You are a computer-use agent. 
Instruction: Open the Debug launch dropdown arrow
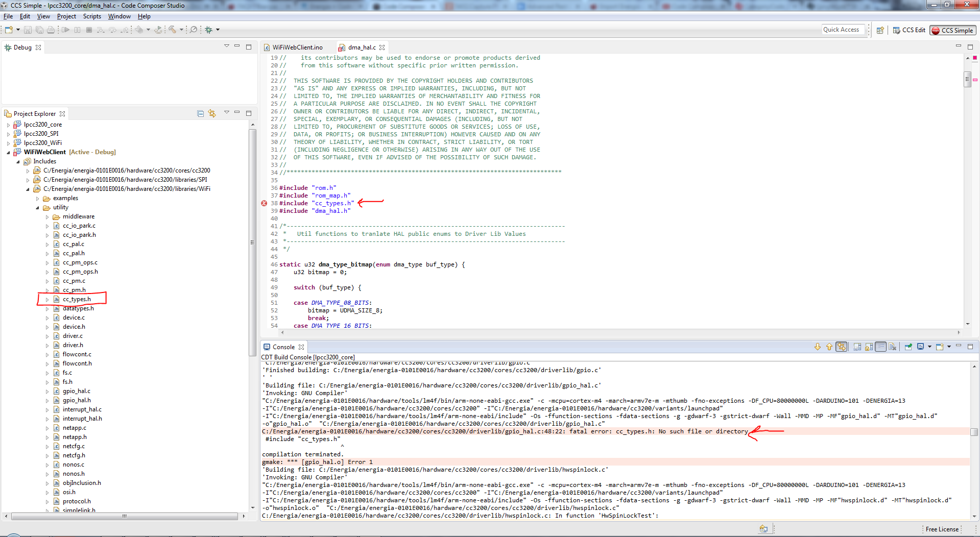tap(218, 30)
